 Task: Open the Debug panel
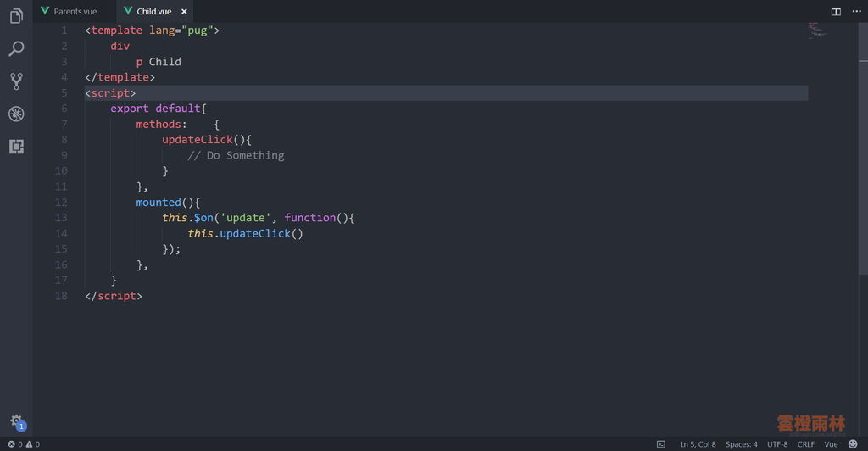coord(16,114)
